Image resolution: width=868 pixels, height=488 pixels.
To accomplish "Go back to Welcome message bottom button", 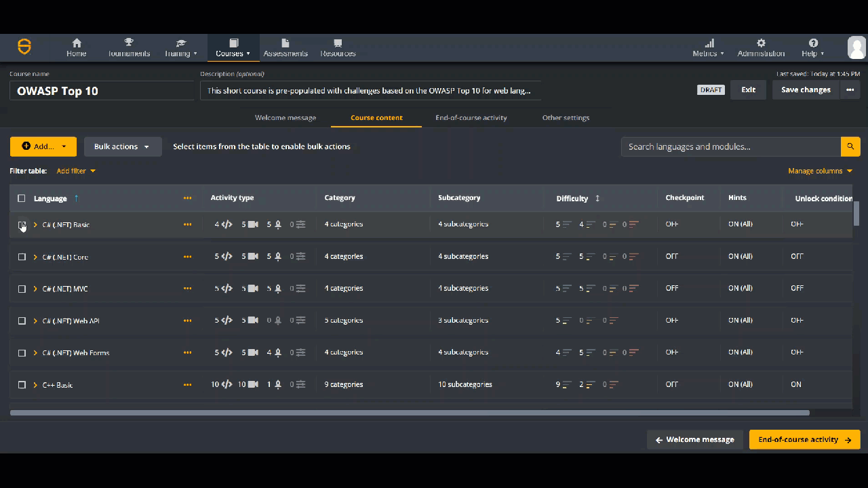I will point(695,439).
